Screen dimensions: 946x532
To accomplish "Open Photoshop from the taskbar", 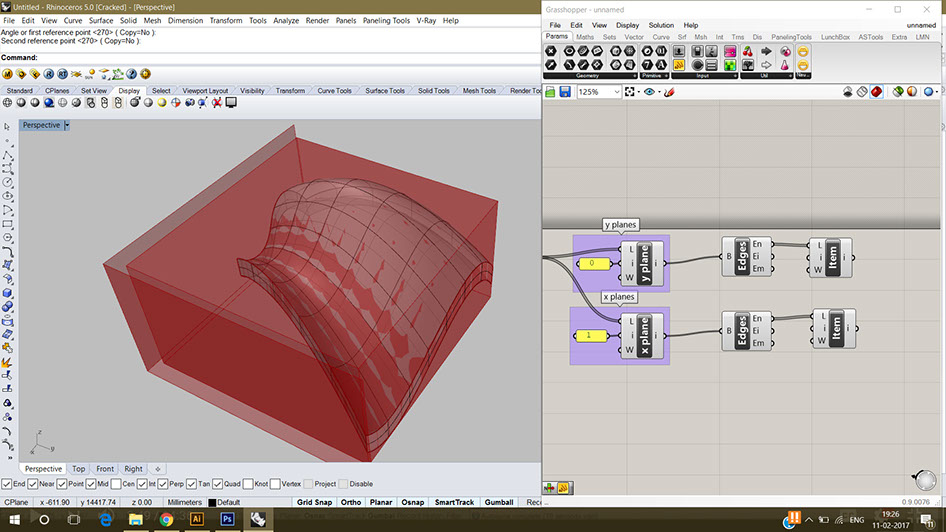I will (227, 519).
